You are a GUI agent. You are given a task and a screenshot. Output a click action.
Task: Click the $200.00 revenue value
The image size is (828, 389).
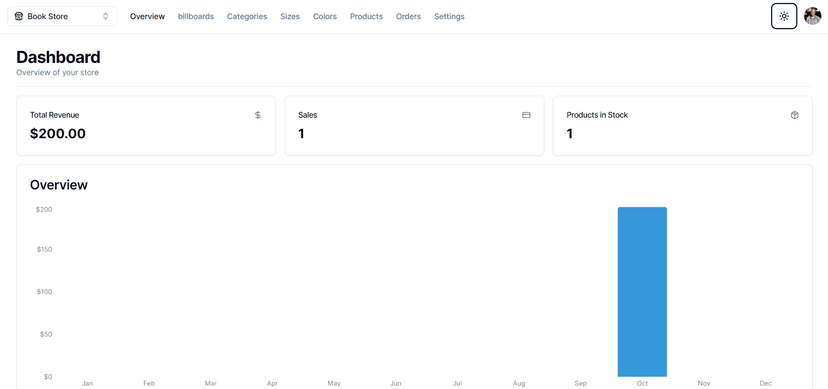click(x=58, y=134)
